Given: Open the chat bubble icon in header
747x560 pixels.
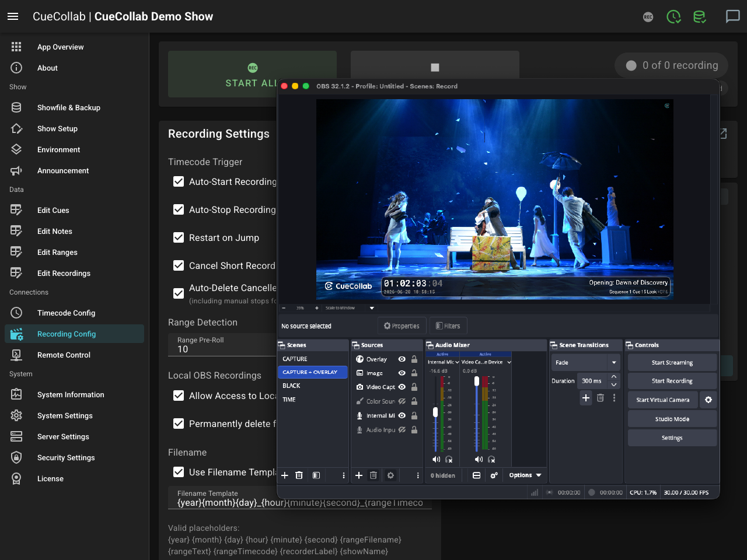Looking at the screenshot, I should (732, 16).
